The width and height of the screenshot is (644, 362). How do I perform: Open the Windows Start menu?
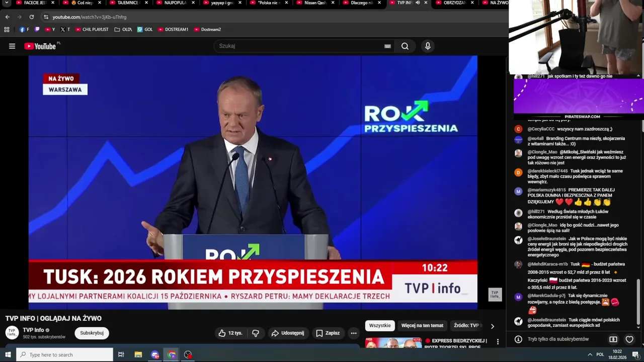pyautogui.click(x=7, y=355)
